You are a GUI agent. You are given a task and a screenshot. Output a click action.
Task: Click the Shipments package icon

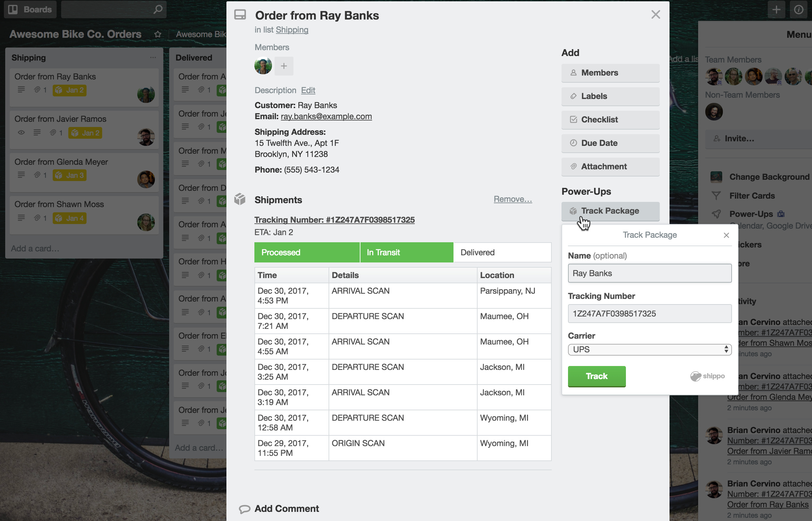coord(239,199)
